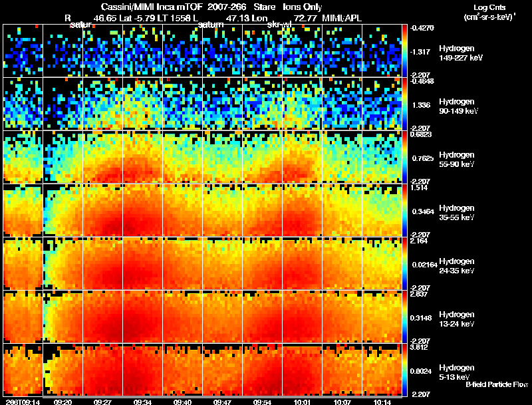532x405 pixels.
Task: Select the 'Hydrogen 24-35 keV' row label
Action: [457, 266]
